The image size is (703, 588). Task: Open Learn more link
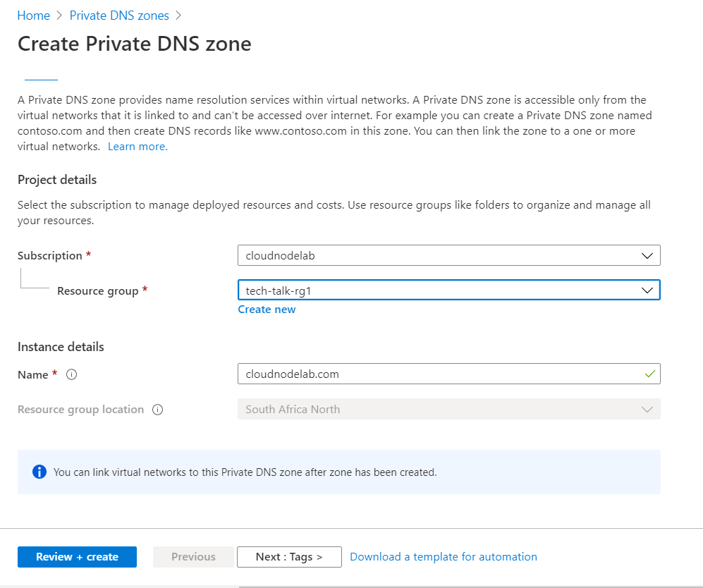tap(137, 147)
